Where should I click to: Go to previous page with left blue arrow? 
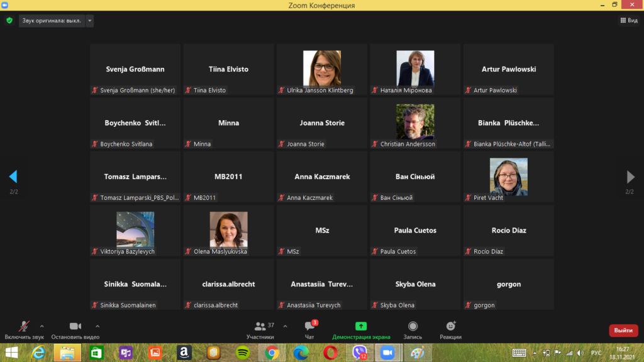pos(13,177)
